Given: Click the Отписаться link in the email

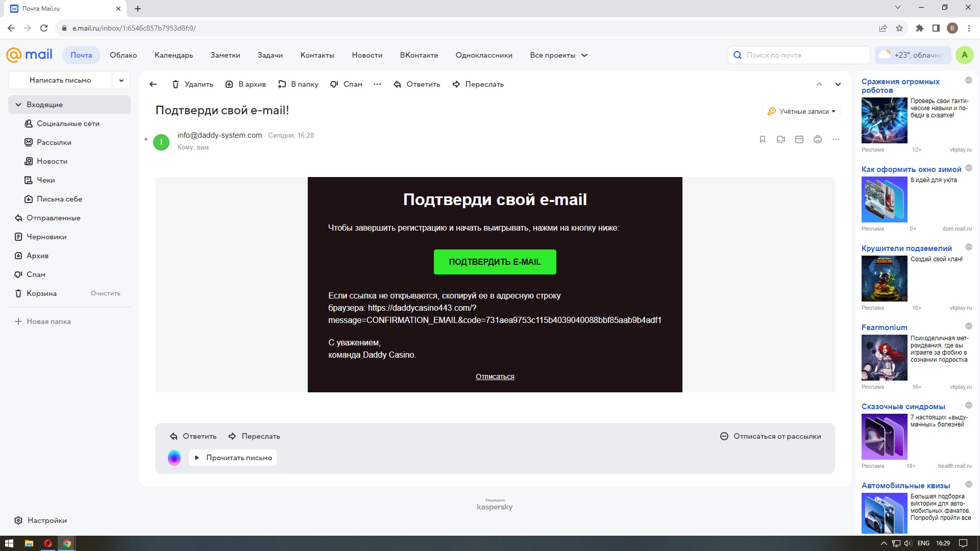Looking at the screenshot, I should pyautogui.click(x=495, y=377).
